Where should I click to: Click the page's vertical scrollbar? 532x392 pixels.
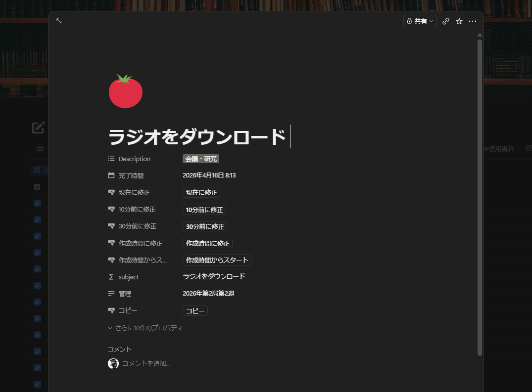coord(480,198)
